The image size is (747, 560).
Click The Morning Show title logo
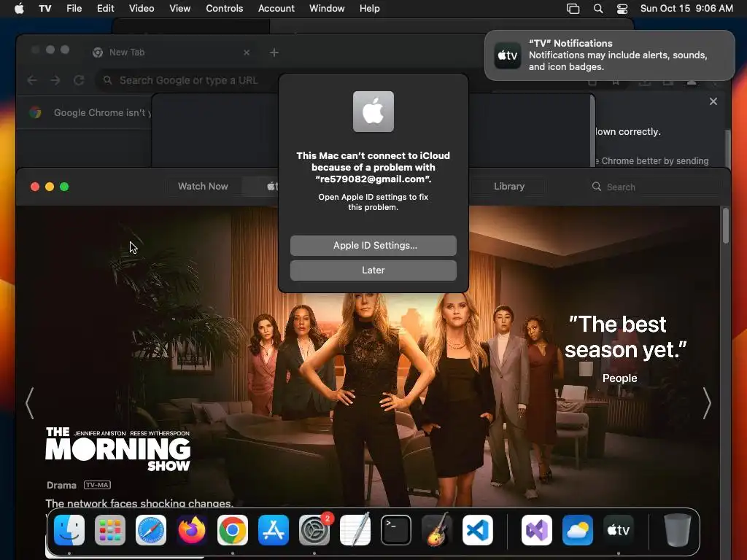(118, 448)
